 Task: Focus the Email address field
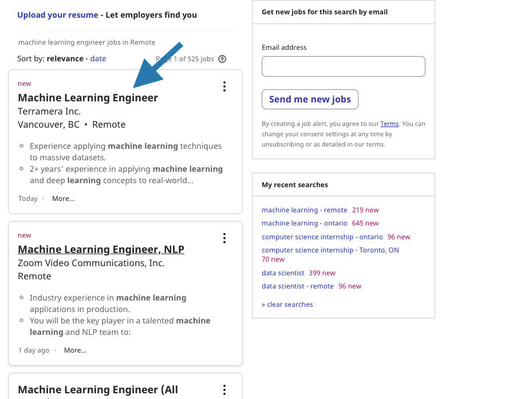point(344,66)
